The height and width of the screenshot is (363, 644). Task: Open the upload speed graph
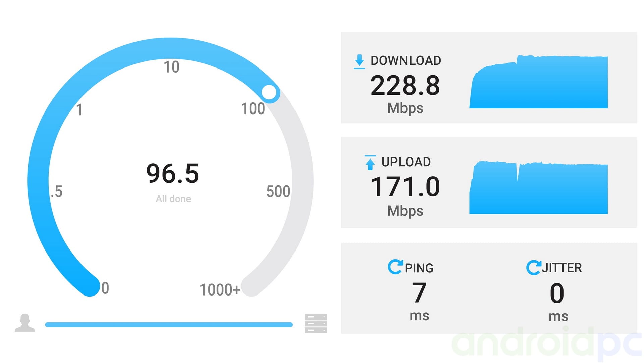pos(538,187)
